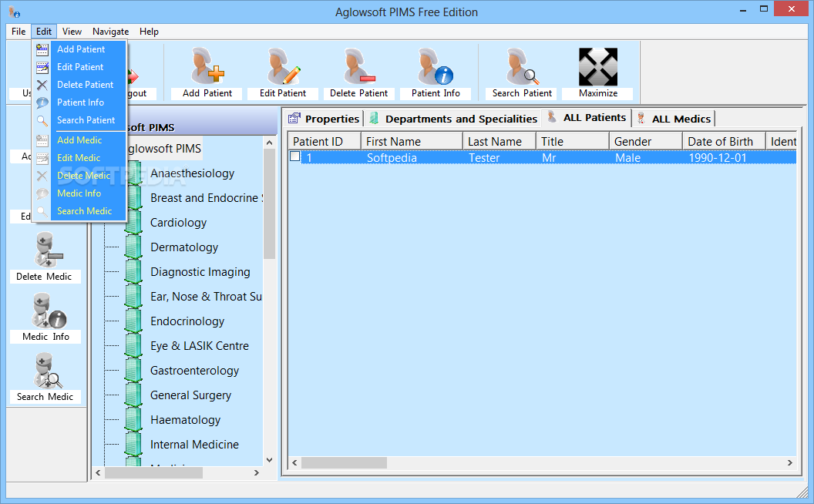Select Breast and Endocrine tree node
This screenshot has height=504, width=814.
pyautogui.click(x=207, y=198)
